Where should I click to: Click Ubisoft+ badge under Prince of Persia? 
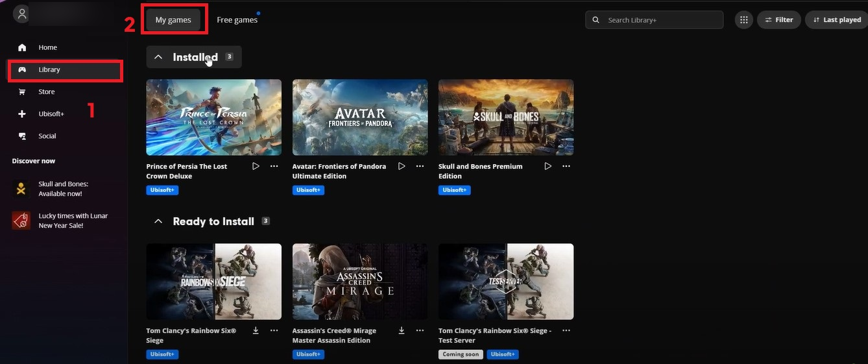point(162,190)
